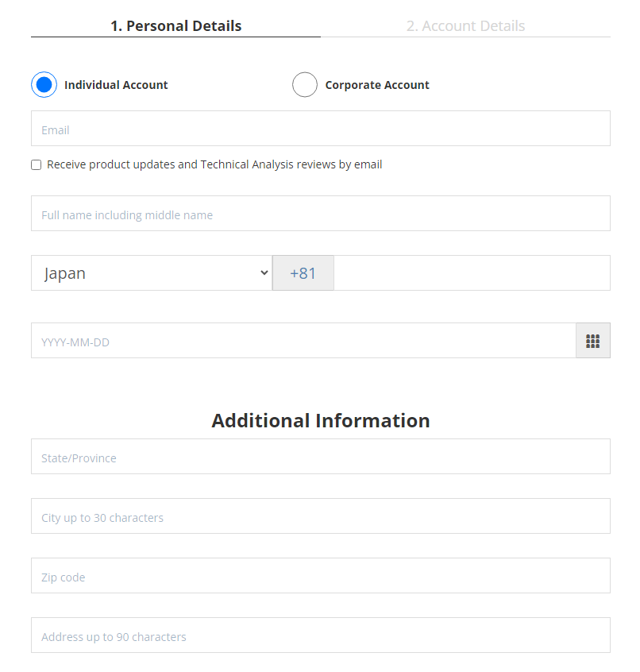The height and width of the screenshot is (672, 640).
Task: Click the Individual Account label text
Action: (x=116, y=85)
